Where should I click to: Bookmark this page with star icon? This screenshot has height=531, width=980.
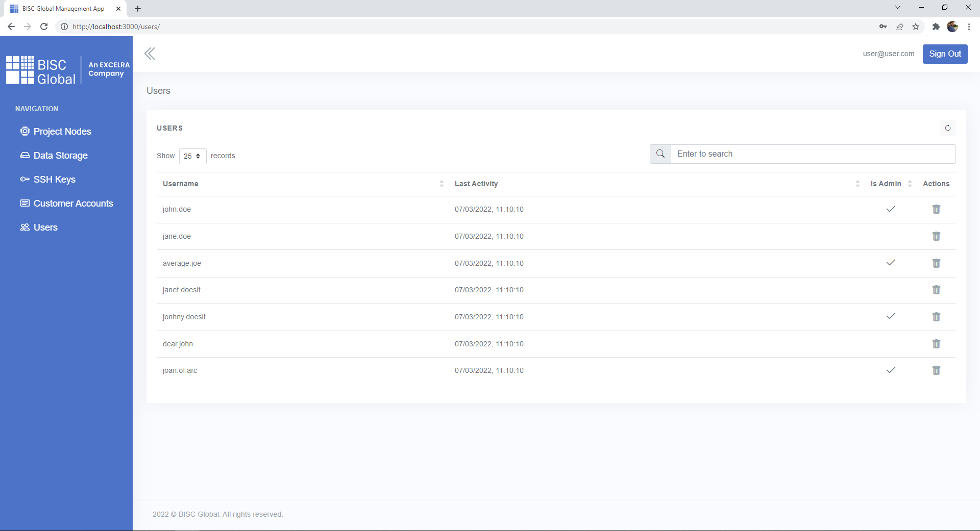[x=916, y=27]
